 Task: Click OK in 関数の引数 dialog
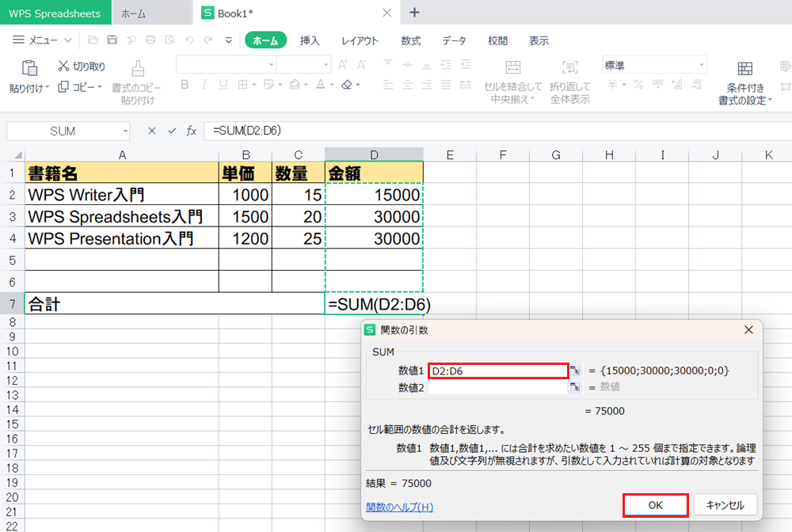[x=656, y=505]
